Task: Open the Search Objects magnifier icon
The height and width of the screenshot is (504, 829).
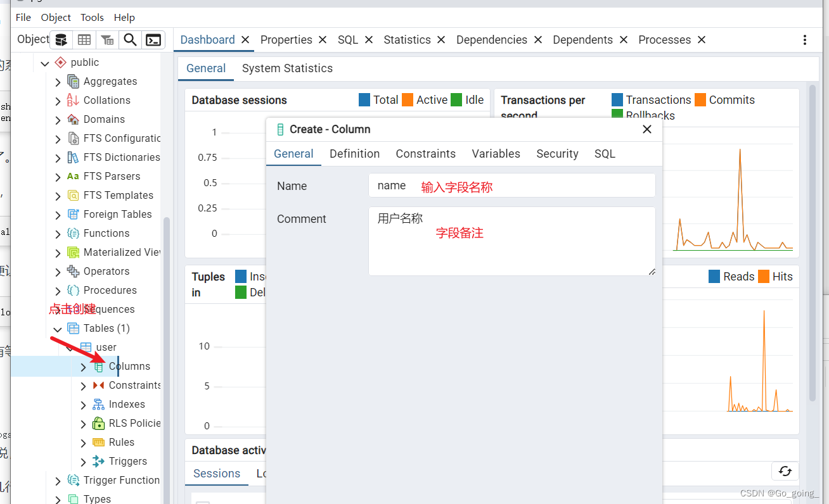Action: (x=130, y=40)
